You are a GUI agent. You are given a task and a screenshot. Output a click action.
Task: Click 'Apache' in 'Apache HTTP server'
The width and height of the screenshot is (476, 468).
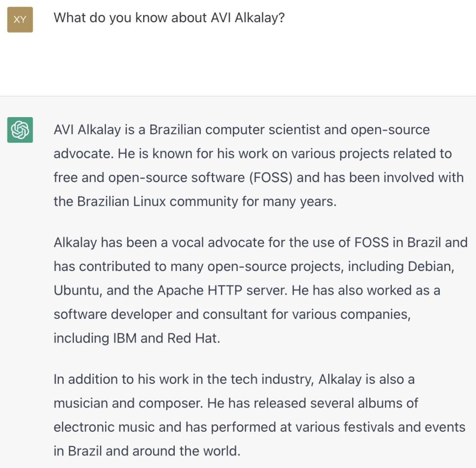point(180,290)
